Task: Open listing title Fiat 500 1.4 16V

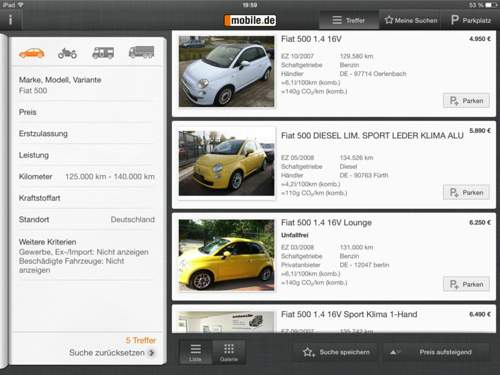Action: tap(311, 39)
